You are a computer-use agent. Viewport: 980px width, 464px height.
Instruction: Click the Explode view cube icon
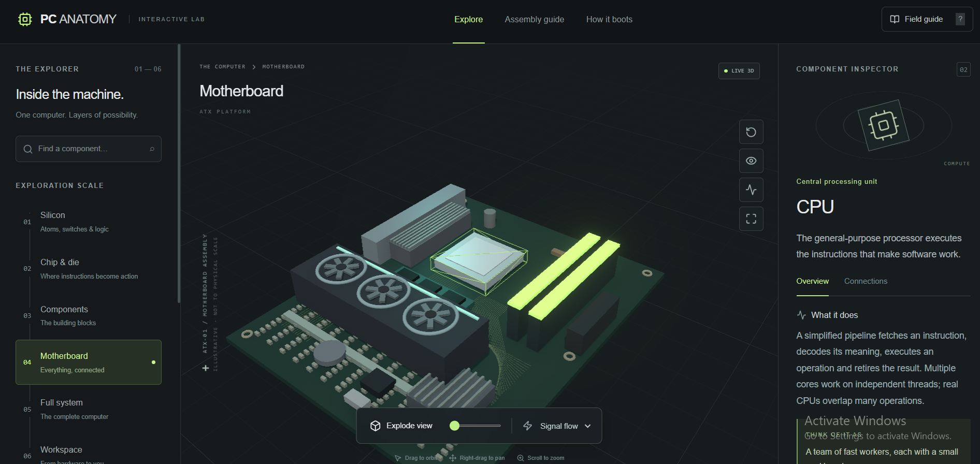click(376, 426)
